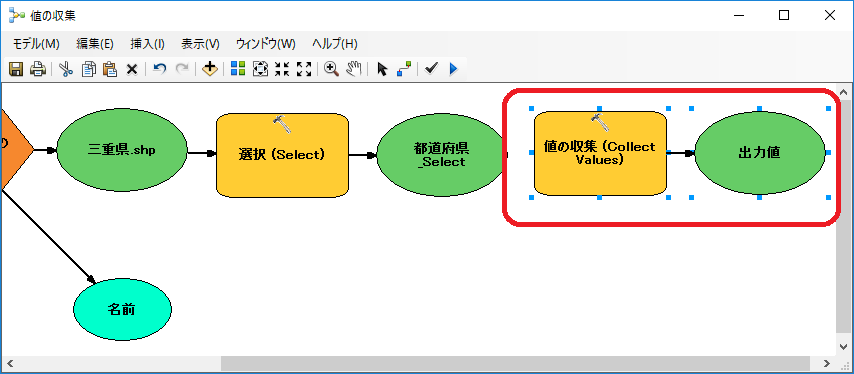This screenshot has width=854, height=374.
Task: Click the Validate model checkmark
Action: [431, 69]
